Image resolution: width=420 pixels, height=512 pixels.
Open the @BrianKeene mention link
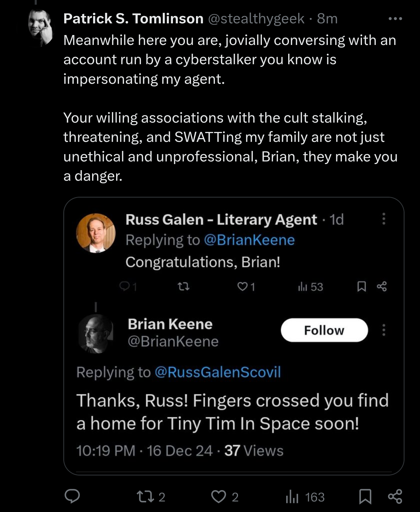(x=249, y=240)
